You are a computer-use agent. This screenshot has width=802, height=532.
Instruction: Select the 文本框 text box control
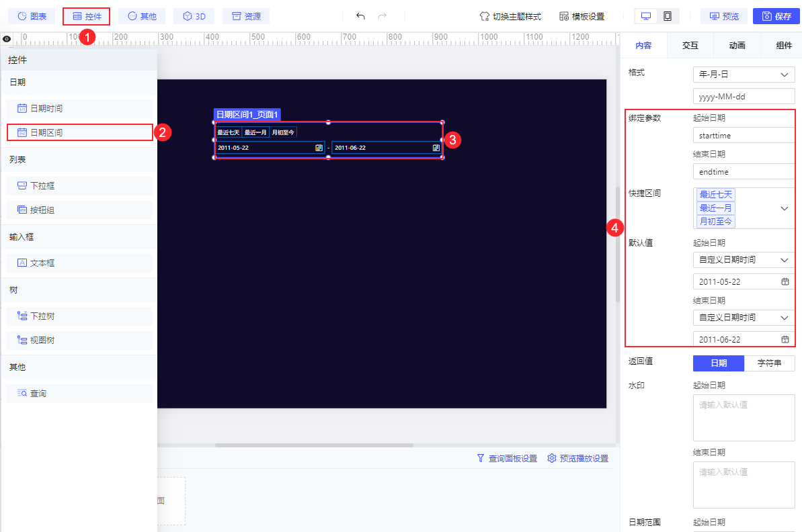pyautogui.click(x=79, y=263)
